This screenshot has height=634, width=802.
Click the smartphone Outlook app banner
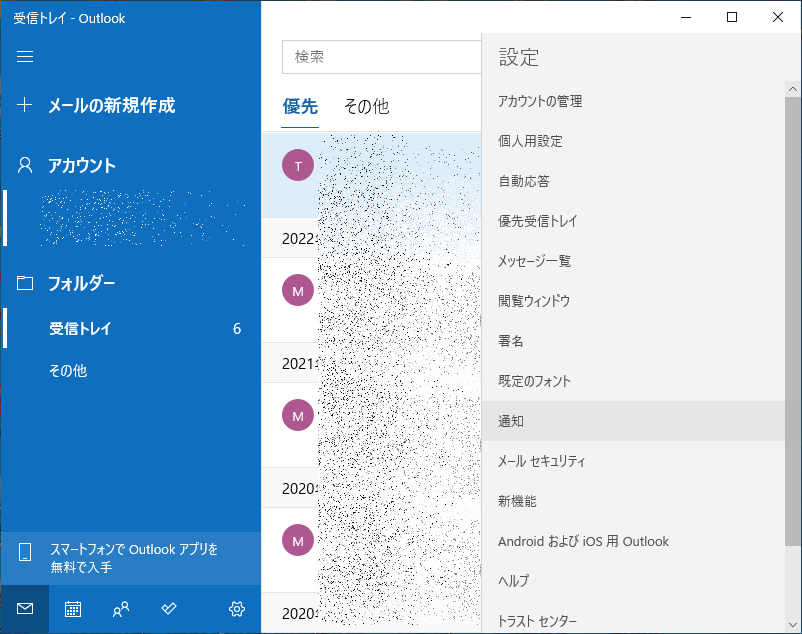[x=130, y=558]
